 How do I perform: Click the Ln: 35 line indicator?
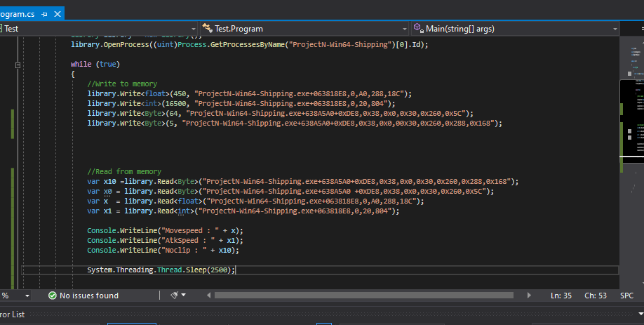pos(561,296)
